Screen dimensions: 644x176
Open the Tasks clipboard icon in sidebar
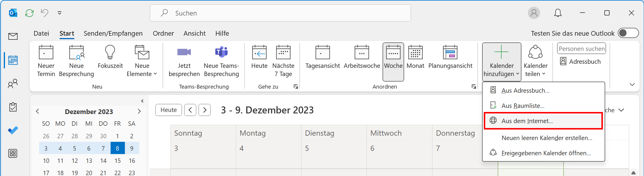pos(13,107)
